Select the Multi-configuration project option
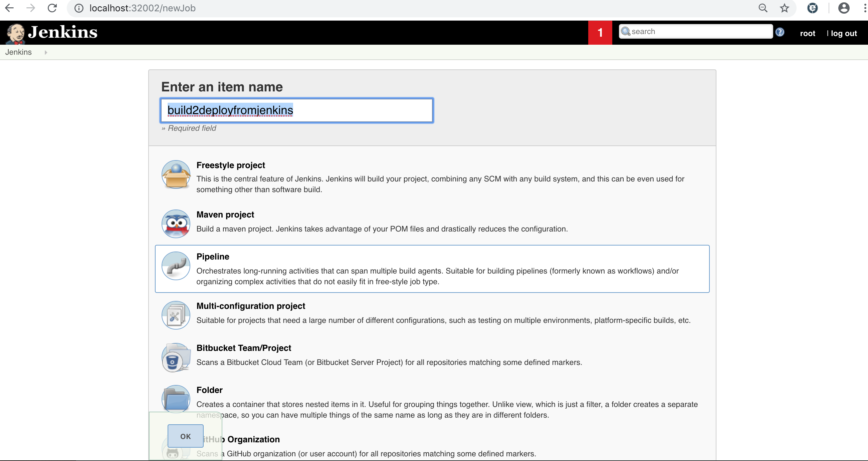 (x=251, y=306)
